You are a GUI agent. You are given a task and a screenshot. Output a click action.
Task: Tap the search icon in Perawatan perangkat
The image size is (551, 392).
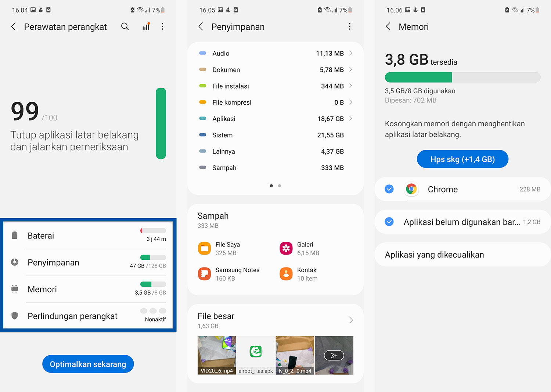point(125,26)
